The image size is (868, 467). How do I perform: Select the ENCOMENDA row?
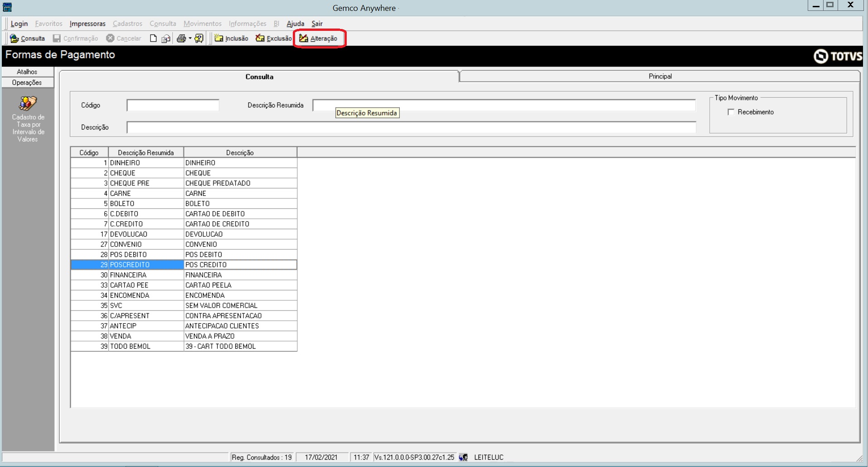(x=184, y=295)
